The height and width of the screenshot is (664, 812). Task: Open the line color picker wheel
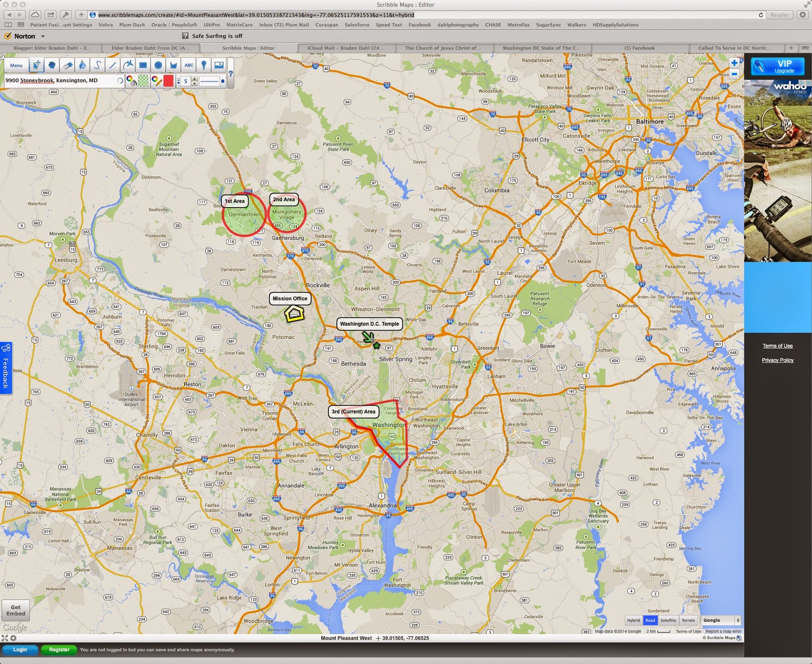(x=156, y=81)
